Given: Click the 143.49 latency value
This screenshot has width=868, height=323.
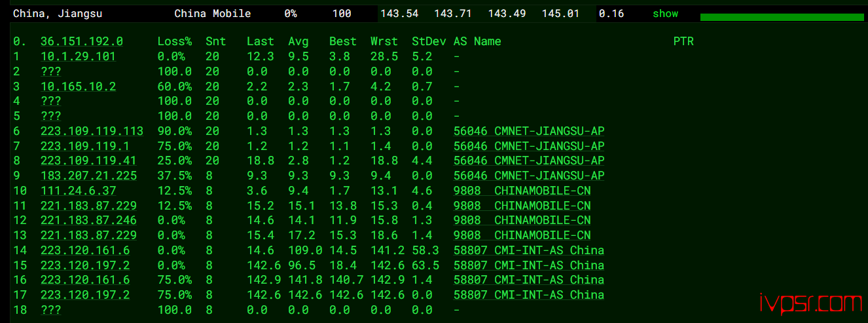Looking at the screenshot, I should point(507,14).
